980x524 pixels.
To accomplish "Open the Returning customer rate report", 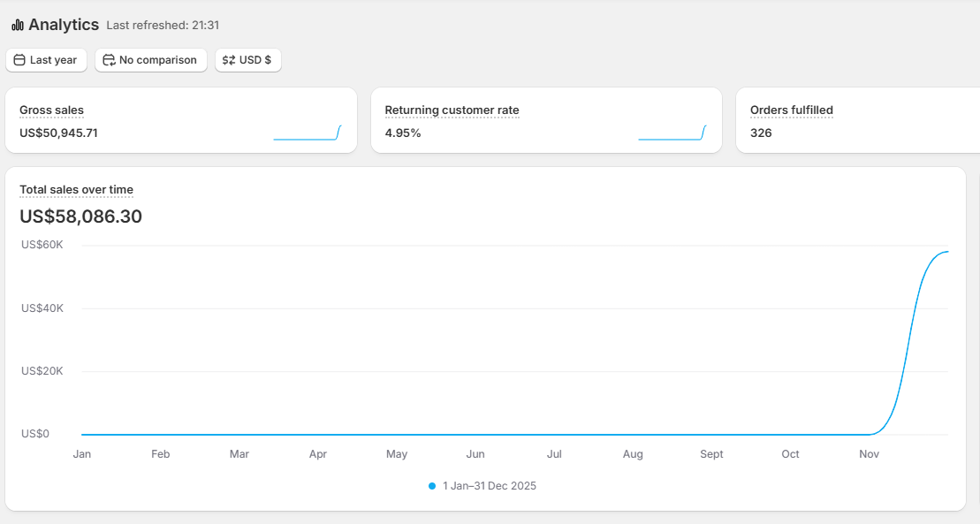I will (452, 110).
